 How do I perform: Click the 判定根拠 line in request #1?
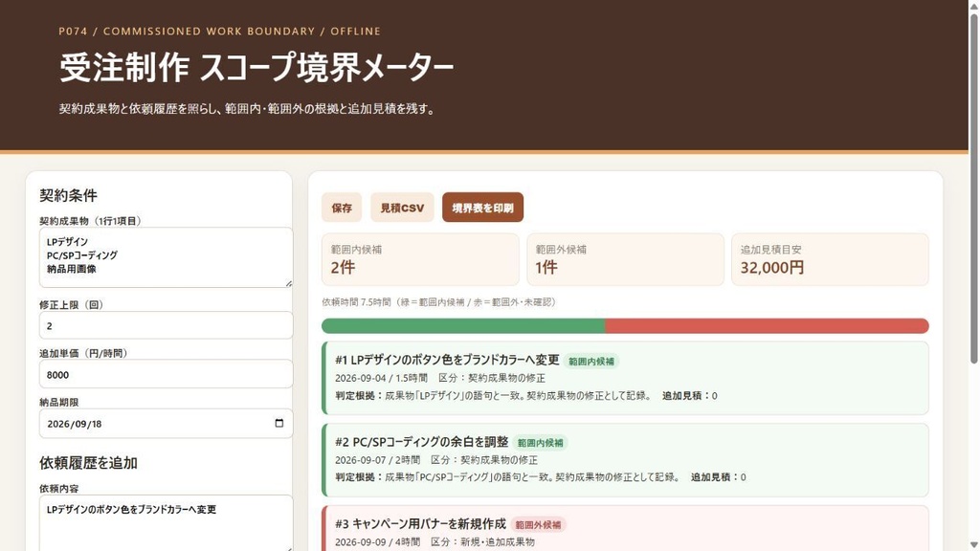tap(526, 395)
